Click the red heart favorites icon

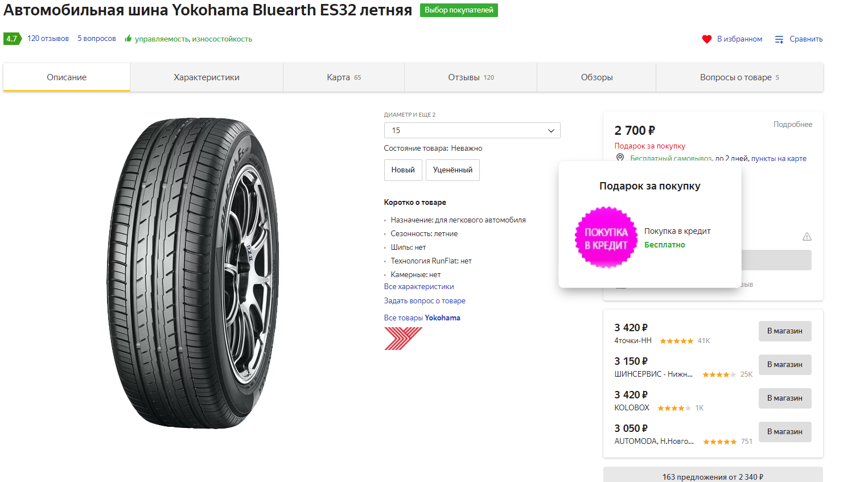pos(706,39)
